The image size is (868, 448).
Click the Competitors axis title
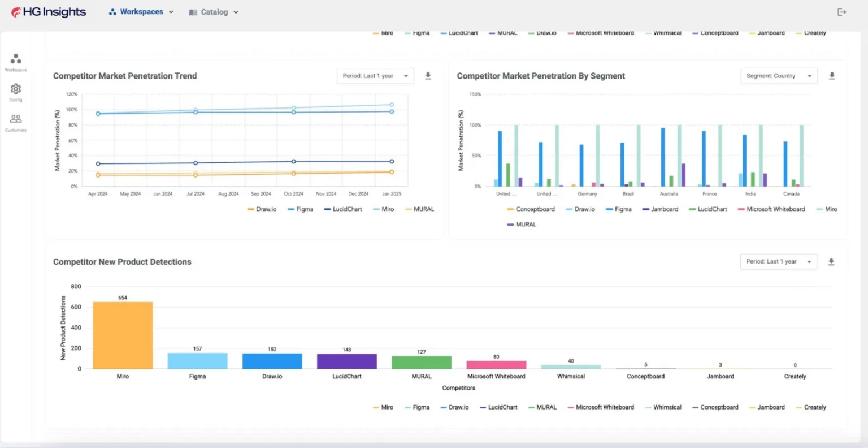coord(459,388)
